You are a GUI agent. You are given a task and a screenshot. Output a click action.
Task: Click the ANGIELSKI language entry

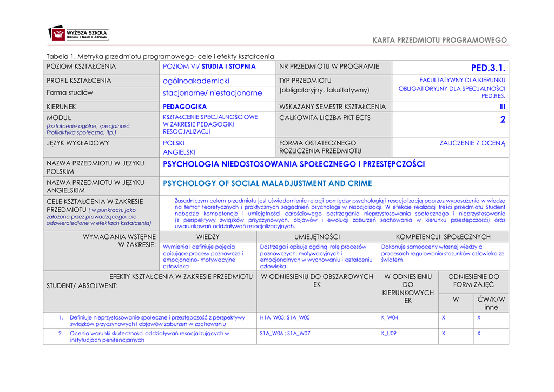179,152
